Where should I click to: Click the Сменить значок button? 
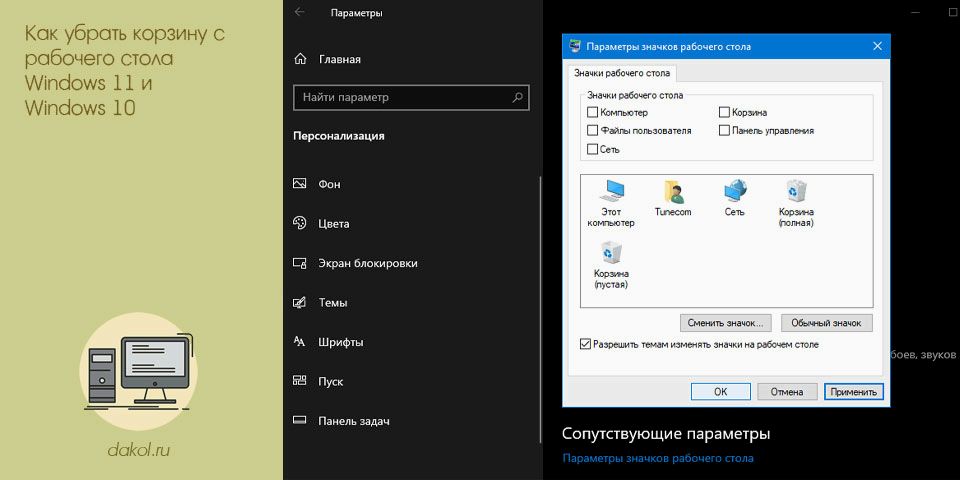(726, 323)
